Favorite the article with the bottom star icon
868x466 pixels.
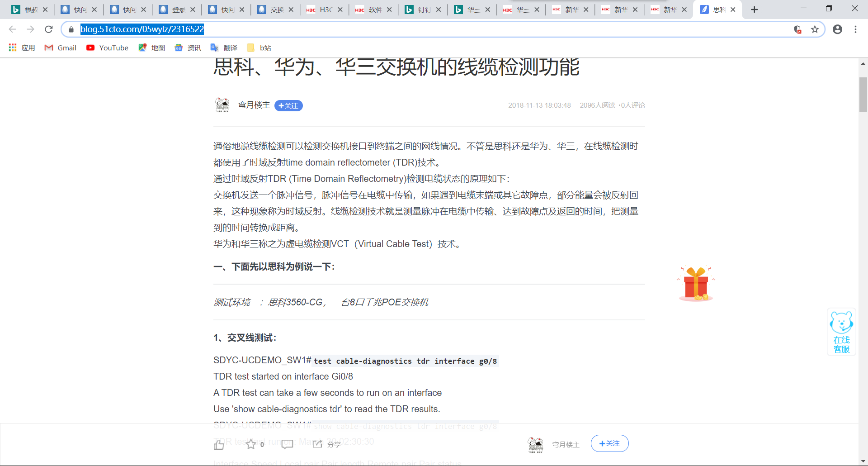click(251, 444)
